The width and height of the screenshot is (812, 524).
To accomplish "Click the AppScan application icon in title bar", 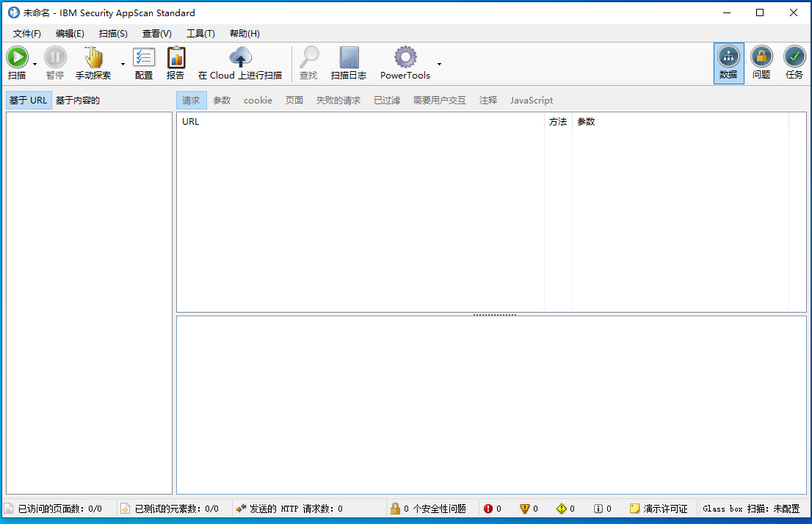I will (13, 12).
